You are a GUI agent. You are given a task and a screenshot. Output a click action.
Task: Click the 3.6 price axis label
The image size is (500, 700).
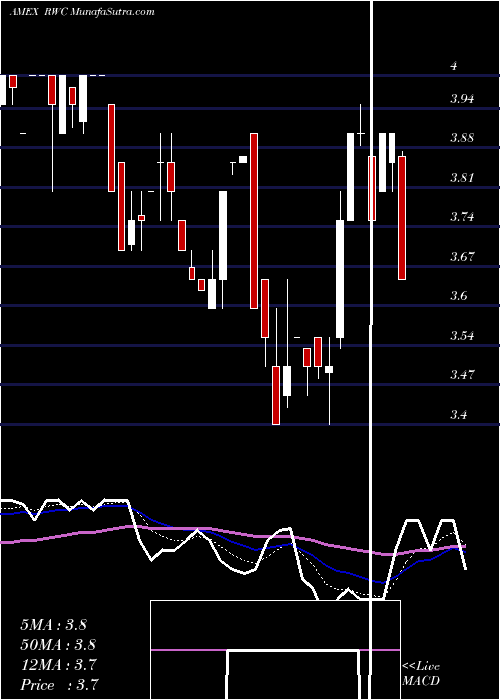click(459, 296)
